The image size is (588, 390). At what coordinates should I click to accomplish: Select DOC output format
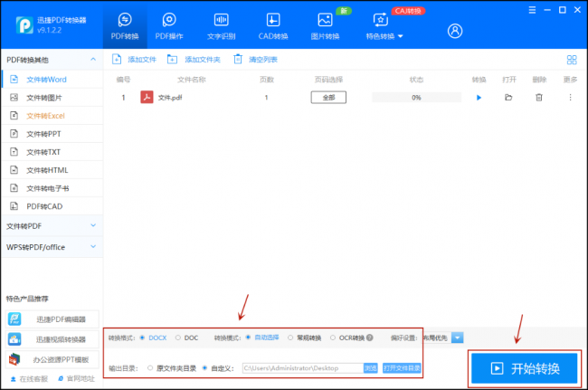tap(177, 338)
